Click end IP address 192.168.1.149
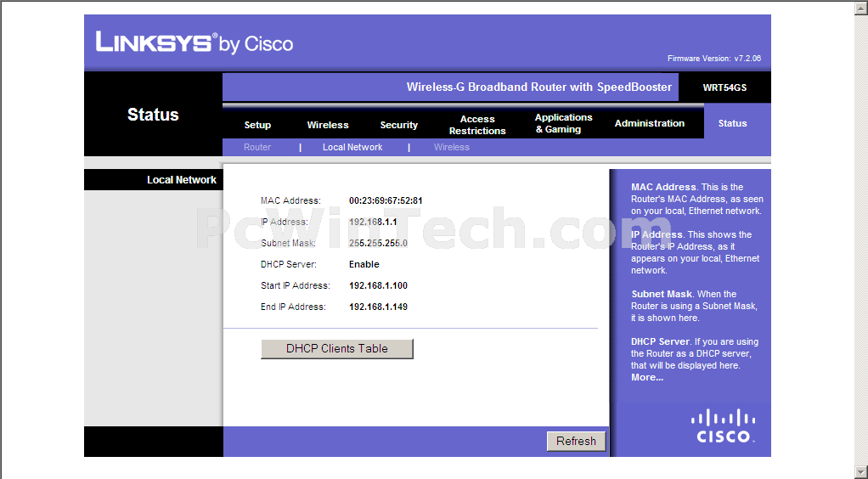Screen dimensions: 868x479 click(x=378, y=307)
